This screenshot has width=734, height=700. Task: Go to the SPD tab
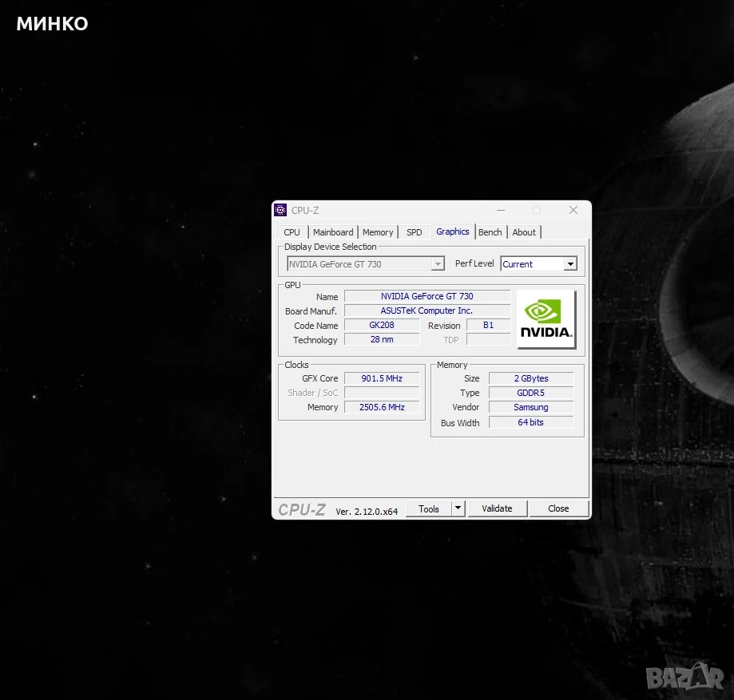point(414,232)
